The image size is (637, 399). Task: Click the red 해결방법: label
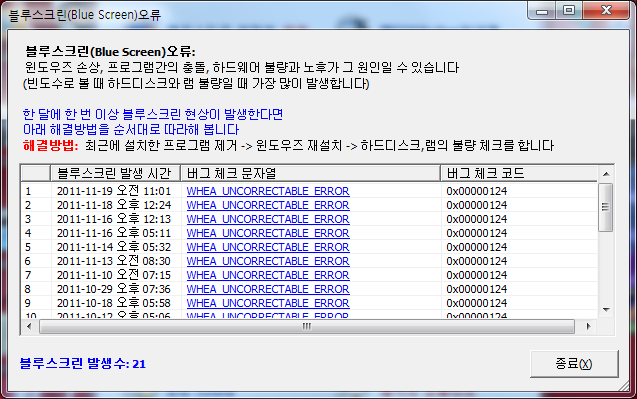coord(50,145)
